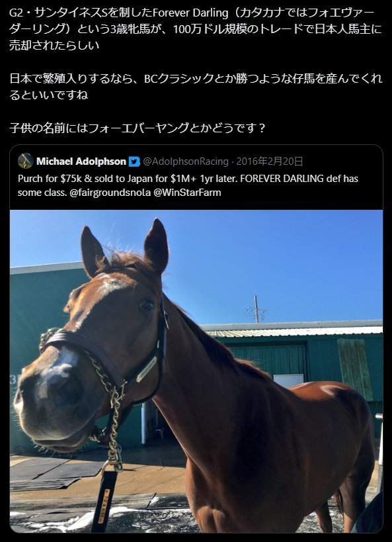
Task: Click the line mentioning フォーエバーヤング
Action: tap(137, 128)
